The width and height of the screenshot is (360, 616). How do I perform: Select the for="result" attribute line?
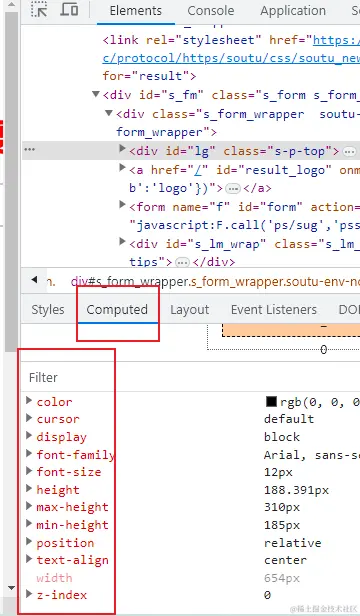click(149, 76)
